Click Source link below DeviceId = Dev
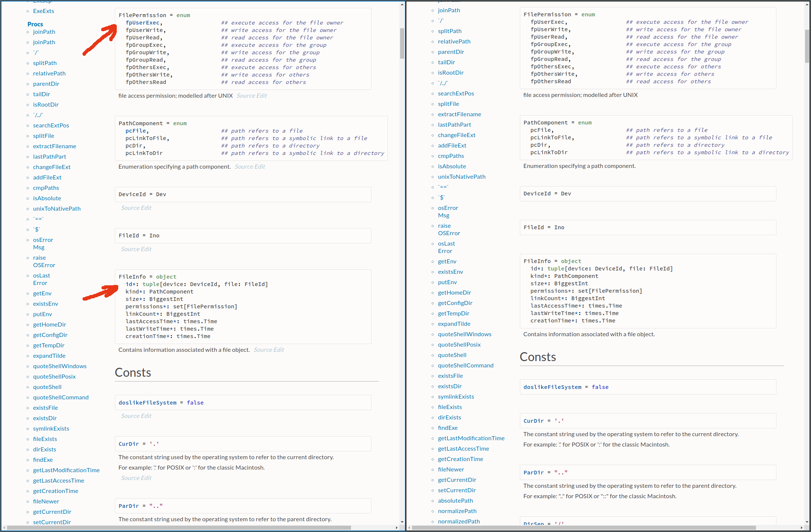 130,208
